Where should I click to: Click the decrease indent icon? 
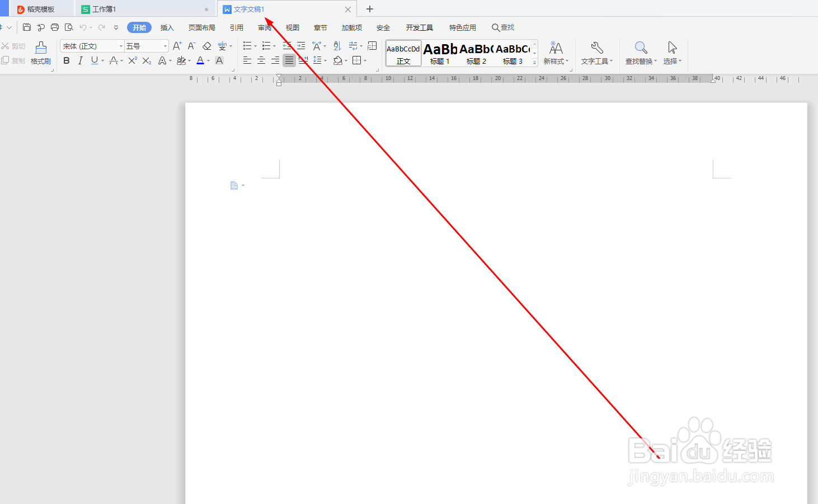click(287, 46)
